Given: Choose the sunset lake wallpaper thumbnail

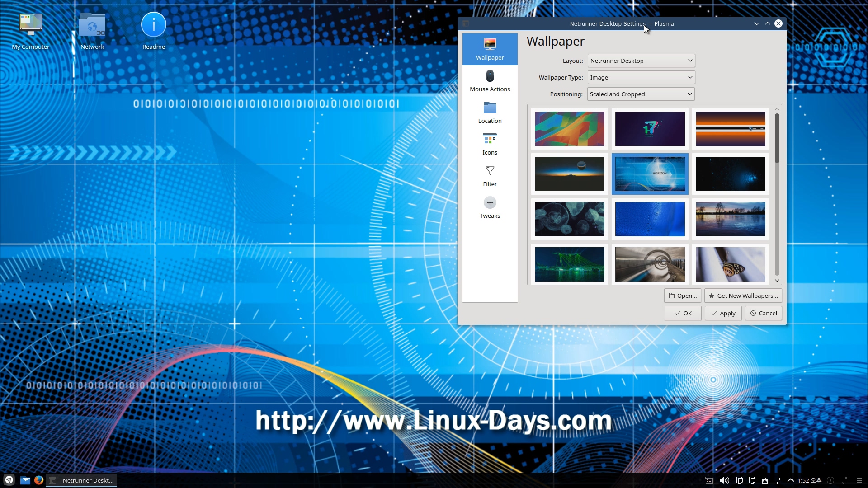Looking at the screenshot, I should [x=730, y=219].
